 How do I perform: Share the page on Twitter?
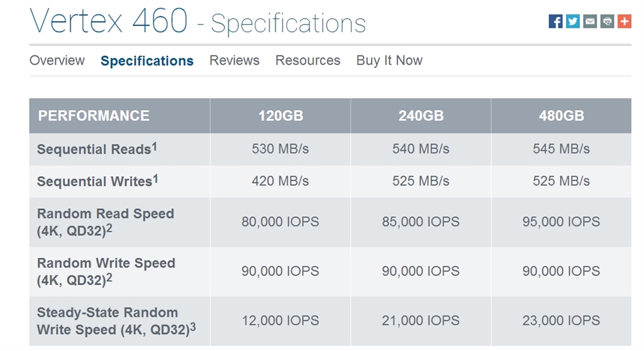572,21
